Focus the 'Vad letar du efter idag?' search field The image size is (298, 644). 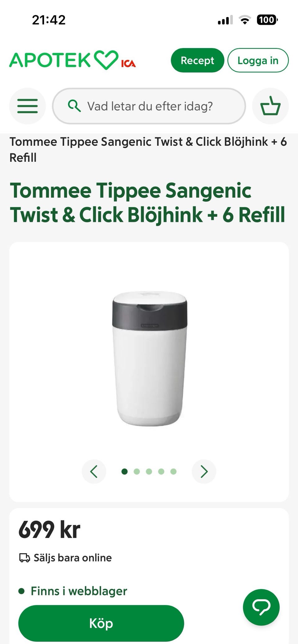(149, 106)
